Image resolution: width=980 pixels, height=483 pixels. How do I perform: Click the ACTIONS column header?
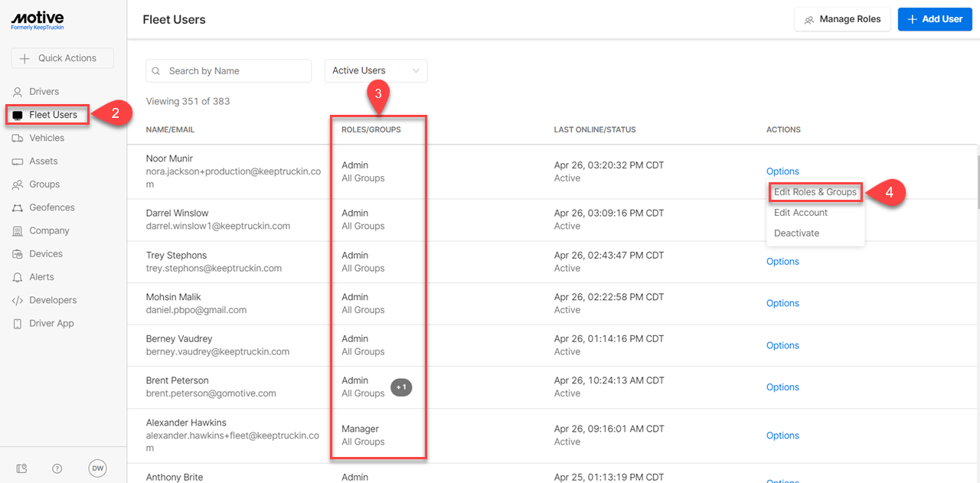coord(783,130)
